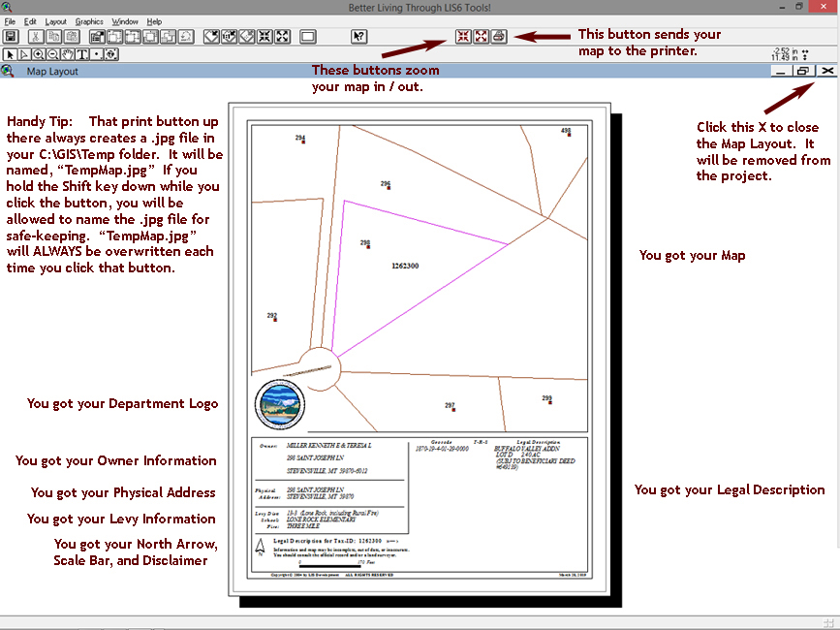Click the scale bar on the layout
The width and height of the screenshot is (840, 630).
click(330, 564)
